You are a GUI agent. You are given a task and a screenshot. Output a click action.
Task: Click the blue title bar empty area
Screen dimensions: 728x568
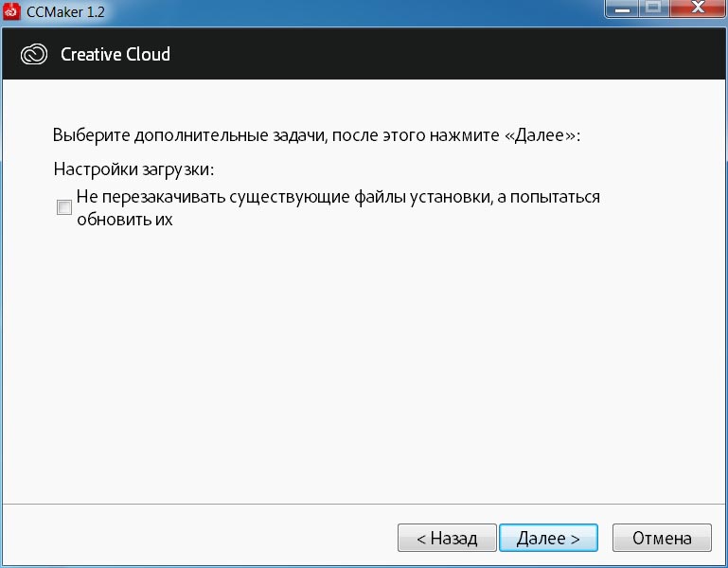[353, 11]
